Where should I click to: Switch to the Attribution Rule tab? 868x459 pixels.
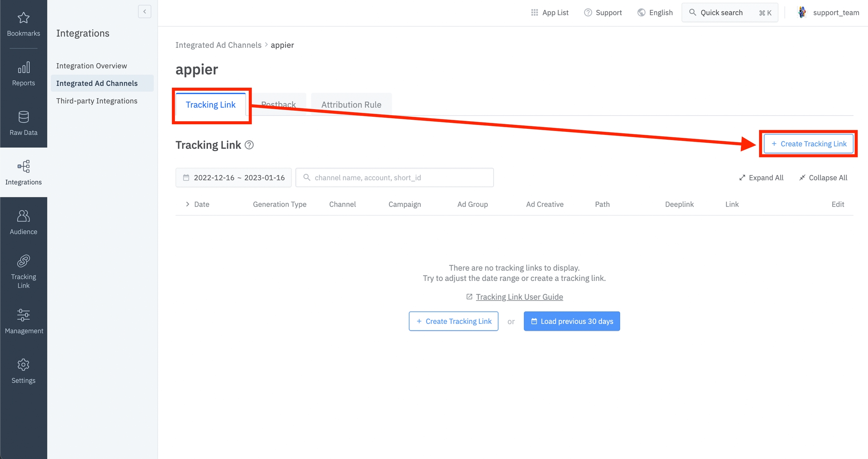click(x=351, y=105)
